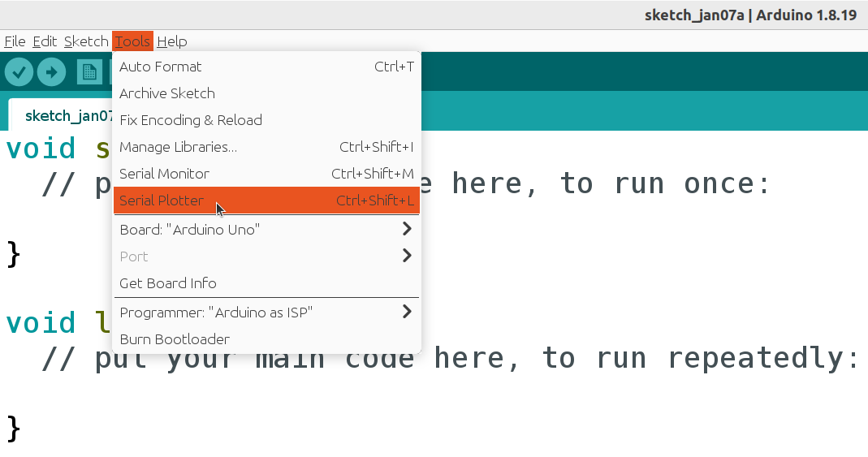Click the closing brace of the loop function

point(14,429)
